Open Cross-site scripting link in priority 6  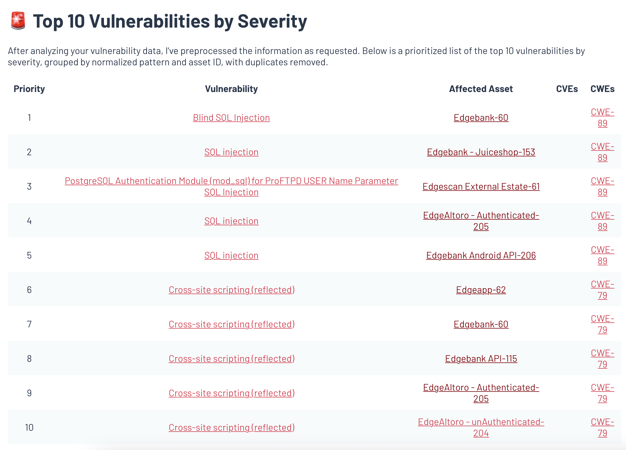(x=232, y=290)
